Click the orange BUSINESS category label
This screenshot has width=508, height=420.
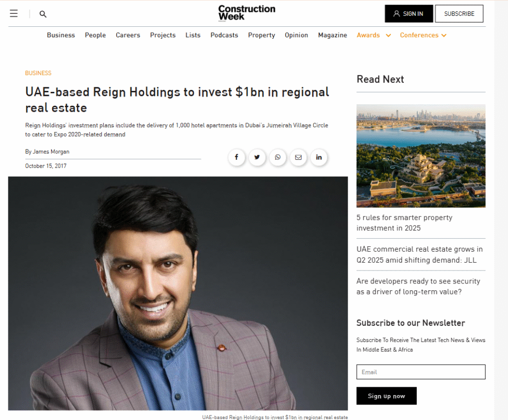coord(38,73)
